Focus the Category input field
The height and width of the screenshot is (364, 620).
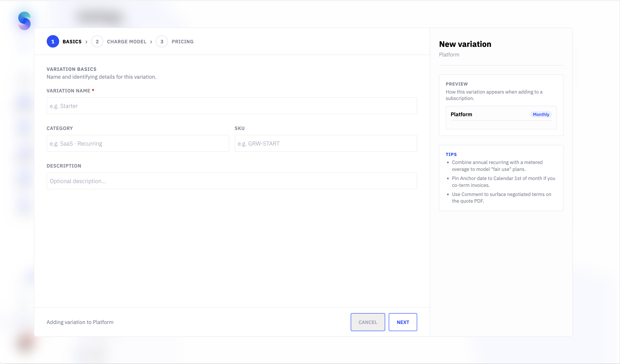pos(138,143)
